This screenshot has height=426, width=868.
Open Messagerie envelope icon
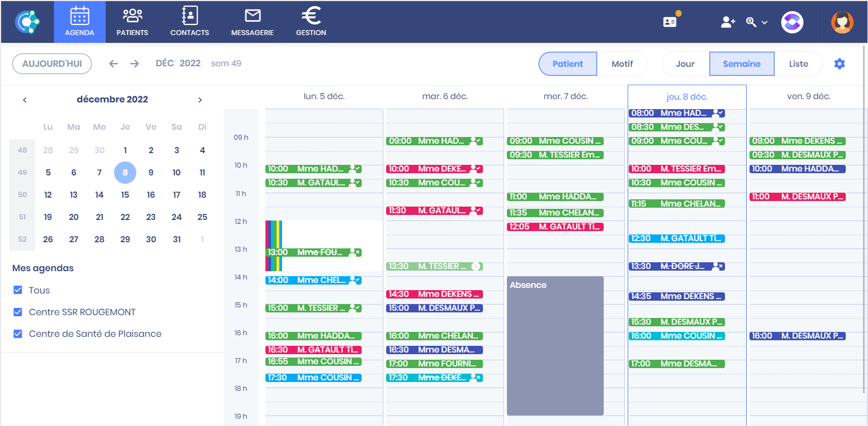(253, 17)
